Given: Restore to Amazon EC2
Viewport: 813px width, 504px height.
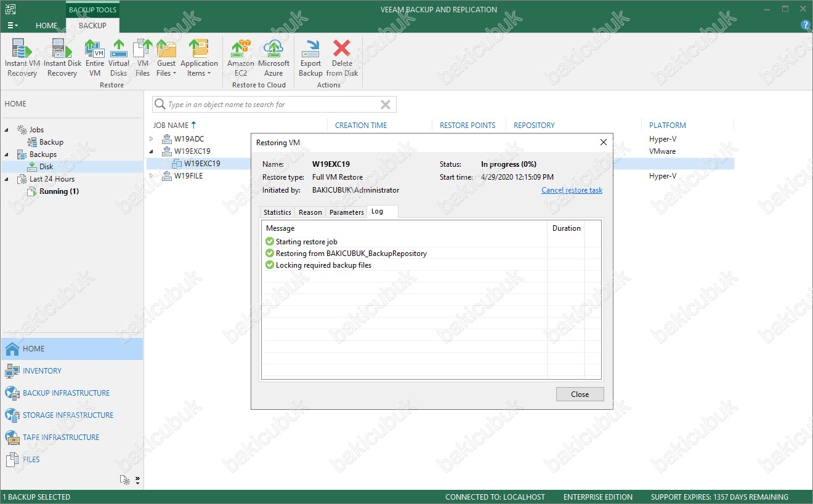Looking at the screenshot, I should [x=241, y=58].
